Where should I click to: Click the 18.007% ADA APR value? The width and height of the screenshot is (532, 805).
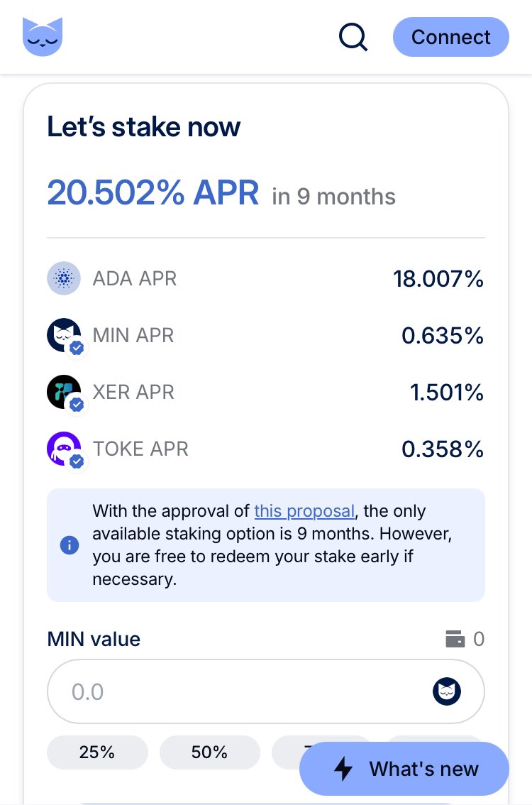[x=438, y=279]
